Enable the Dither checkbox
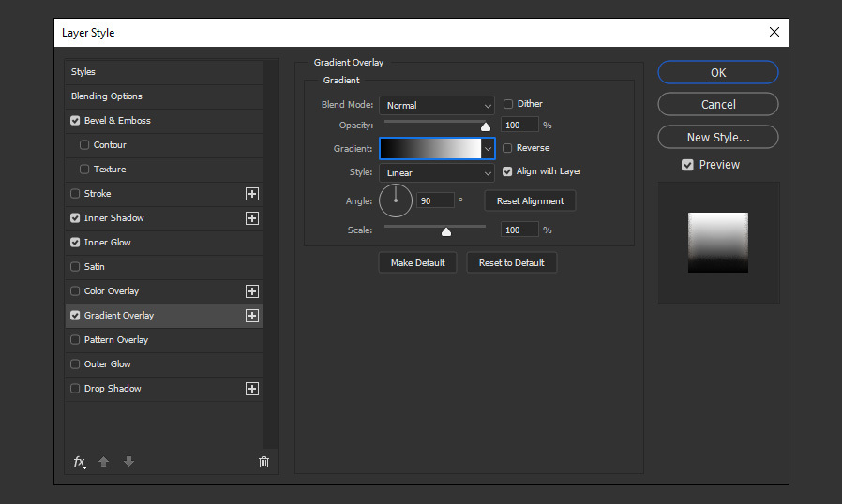This screenshot has width=842, height=504. 508,104
